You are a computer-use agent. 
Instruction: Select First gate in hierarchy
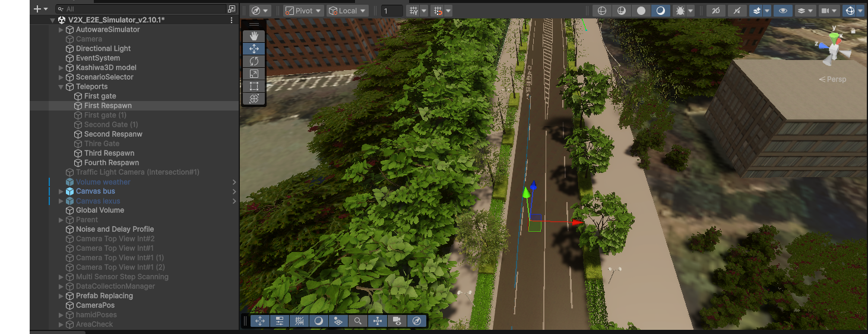(x=100, y=96)
